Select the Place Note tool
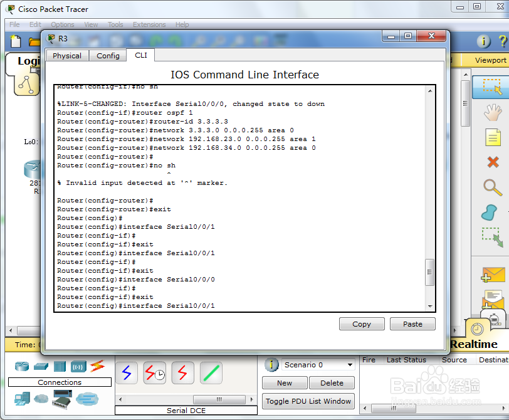Image resolution: width=509 pixels, height=420 pixels. 493,137
